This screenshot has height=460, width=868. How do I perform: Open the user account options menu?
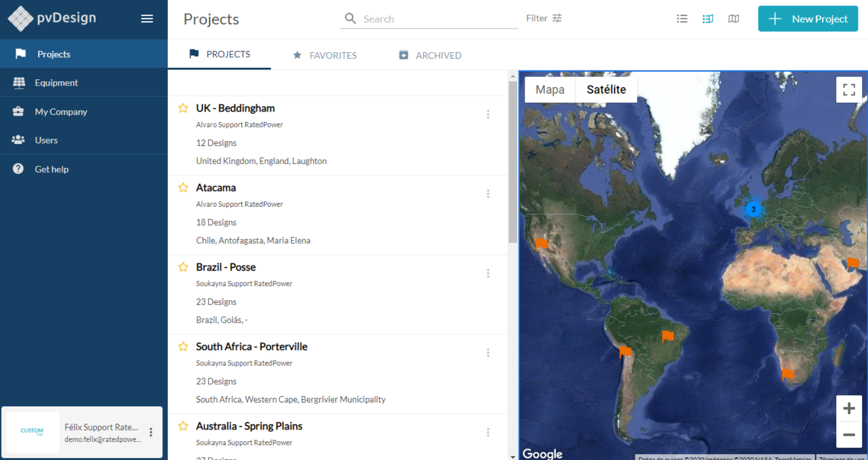(151, 432)
